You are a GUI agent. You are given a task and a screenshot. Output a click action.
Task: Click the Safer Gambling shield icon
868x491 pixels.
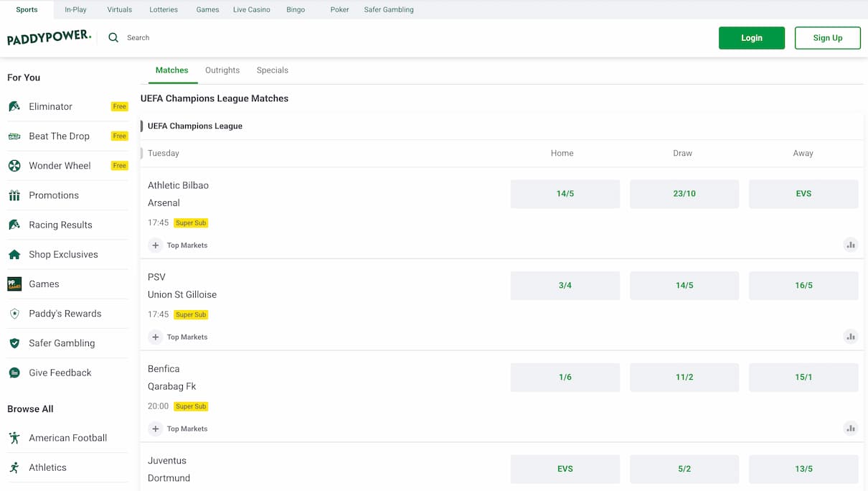tap(14, 343)
